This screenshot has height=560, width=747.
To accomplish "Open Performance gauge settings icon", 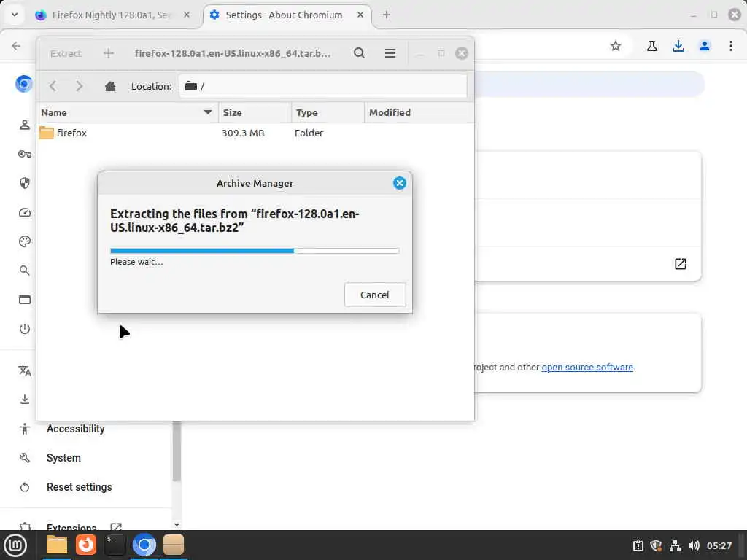I will tap(25, 212).
